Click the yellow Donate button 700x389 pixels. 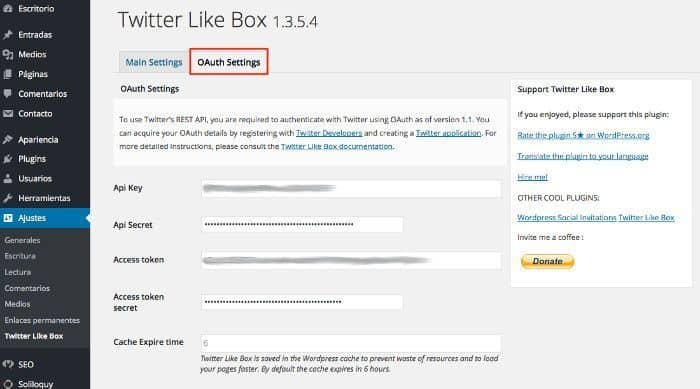547,261
